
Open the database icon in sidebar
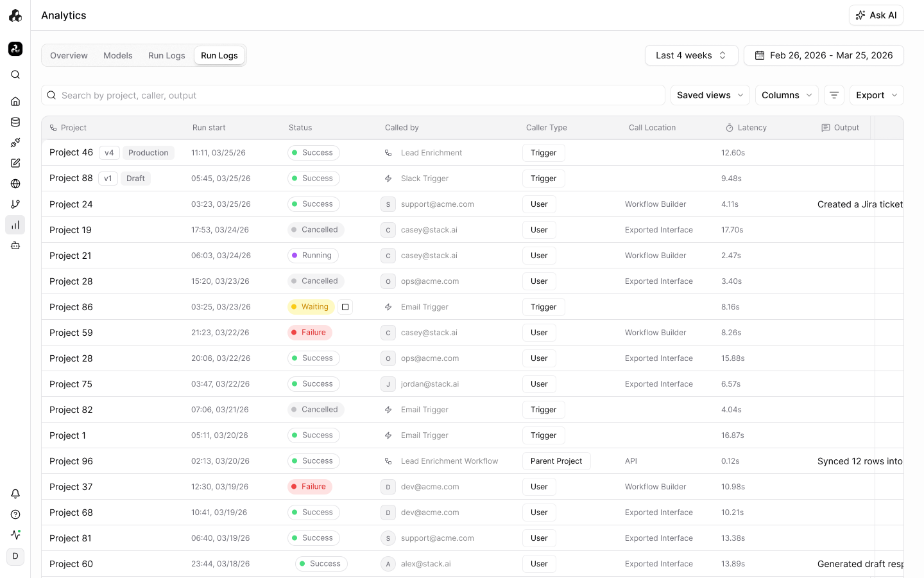click(15, 122)
